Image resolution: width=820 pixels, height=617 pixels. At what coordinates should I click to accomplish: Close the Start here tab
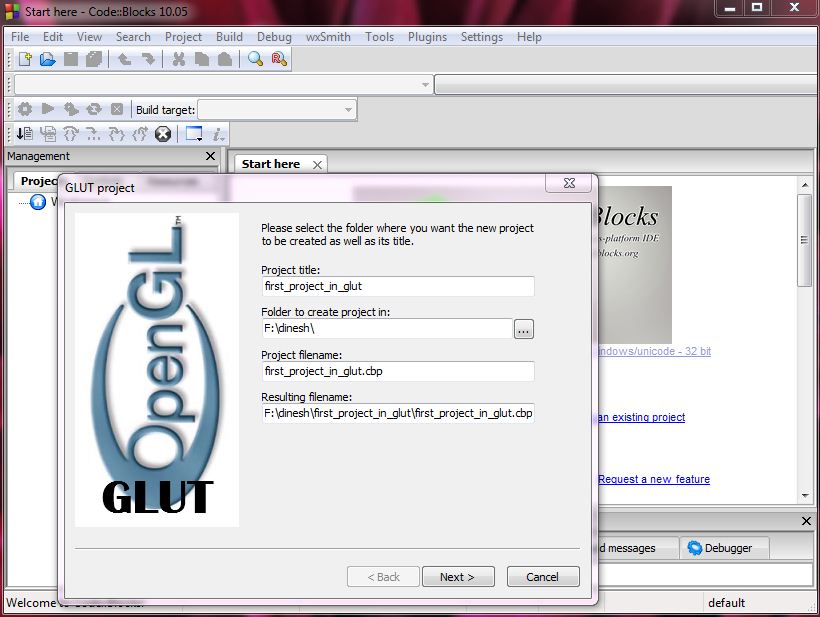(317, 165)
